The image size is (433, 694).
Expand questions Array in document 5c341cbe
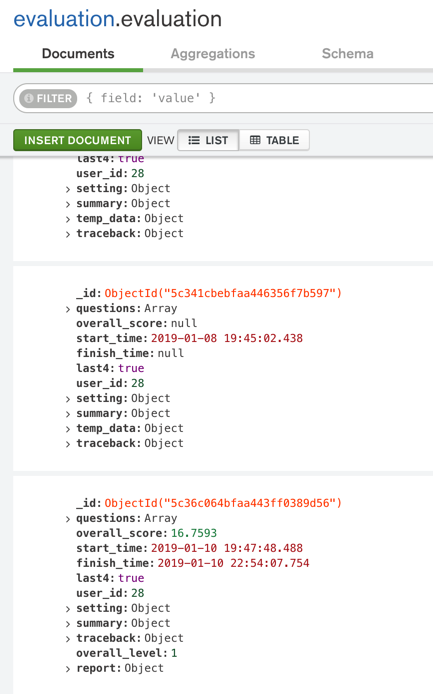(x=68, y=309)
